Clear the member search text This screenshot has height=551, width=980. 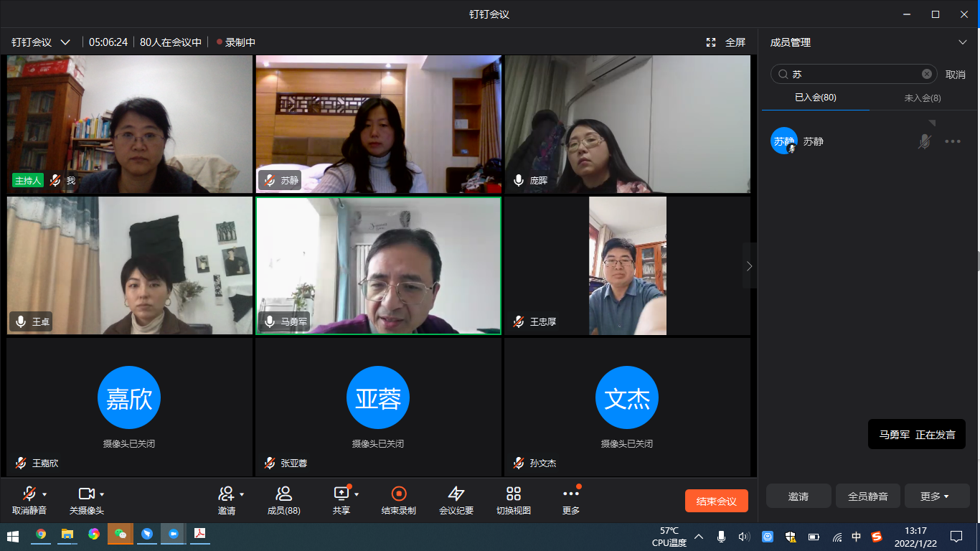(x=926, y=74)
